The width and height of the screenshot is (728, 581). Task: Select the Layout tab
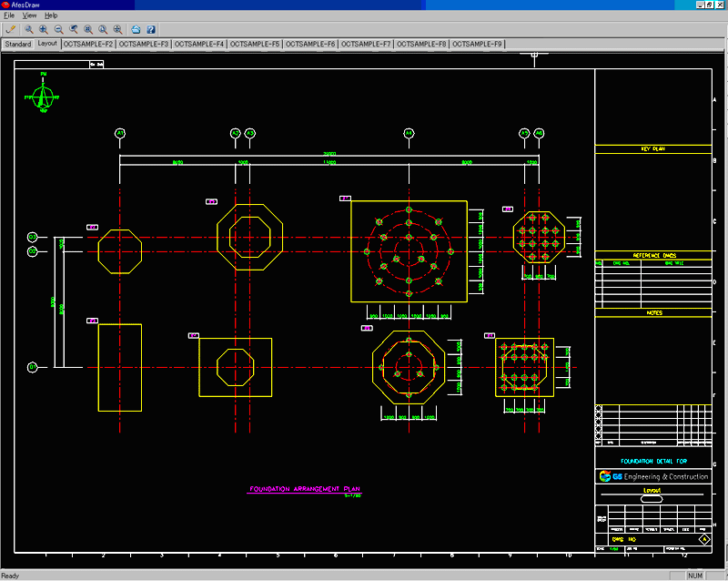[47, 44]
